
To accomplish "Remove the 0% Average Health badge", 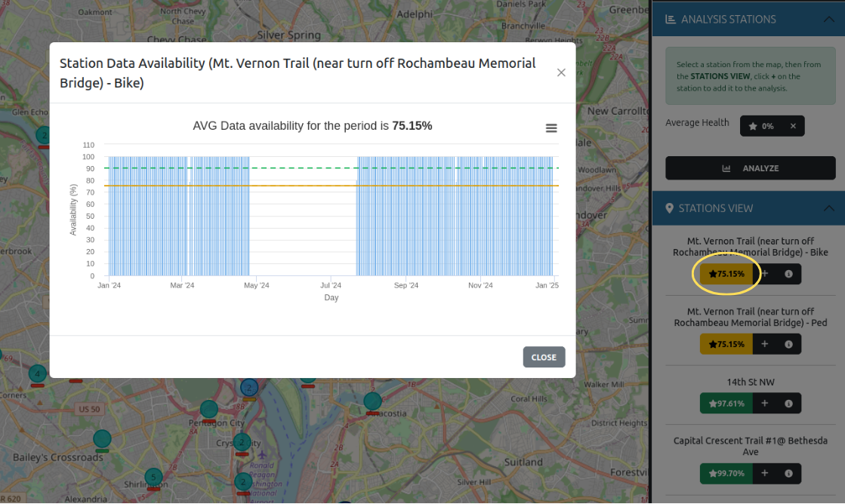I will [793, 126].
